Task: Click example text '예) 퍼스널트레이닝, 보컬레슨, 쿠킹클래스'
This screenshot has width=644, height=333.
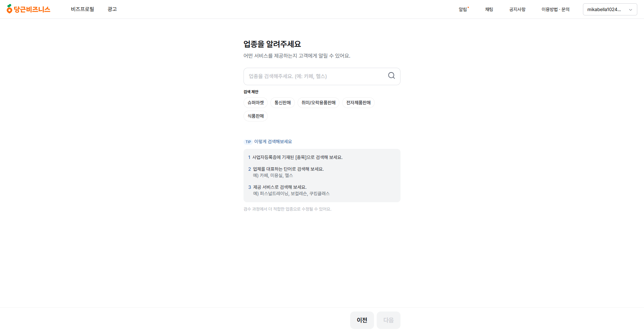Action: 291,193
